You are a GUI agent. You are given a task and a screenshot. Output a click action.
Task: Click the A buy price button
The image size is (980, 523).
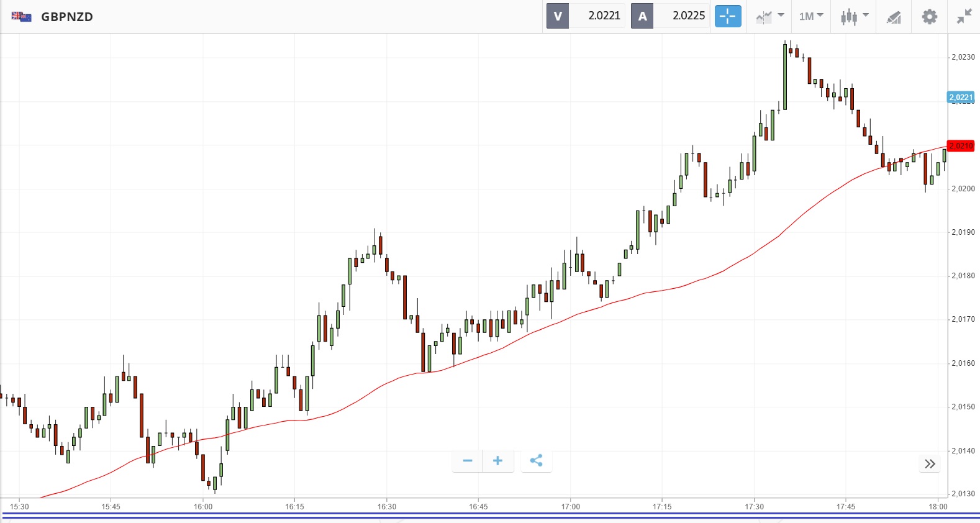tap(642, 16)
